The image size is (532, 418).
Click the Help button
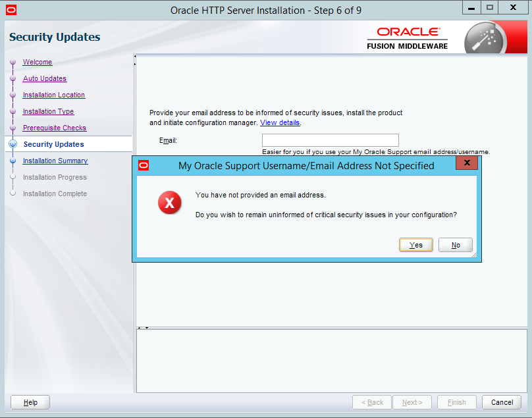tap(30, 402)
